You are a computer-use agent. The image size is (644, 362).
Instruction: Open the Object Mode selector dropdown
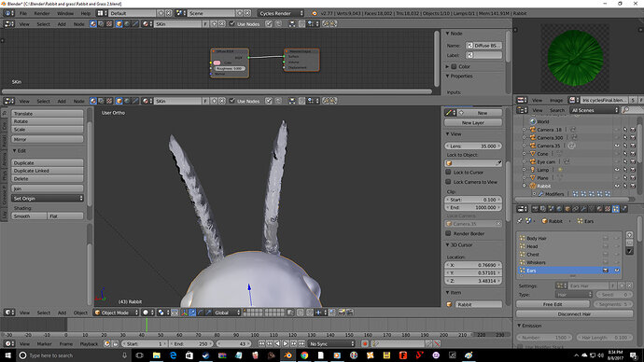click(x=117, y=313)
